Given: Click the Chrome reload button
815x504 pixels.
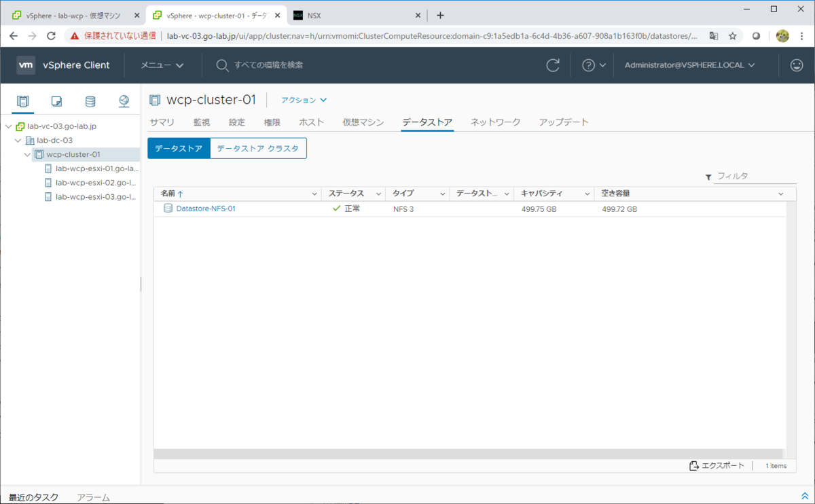Looking at the screenshot, I should click(51, 36).
